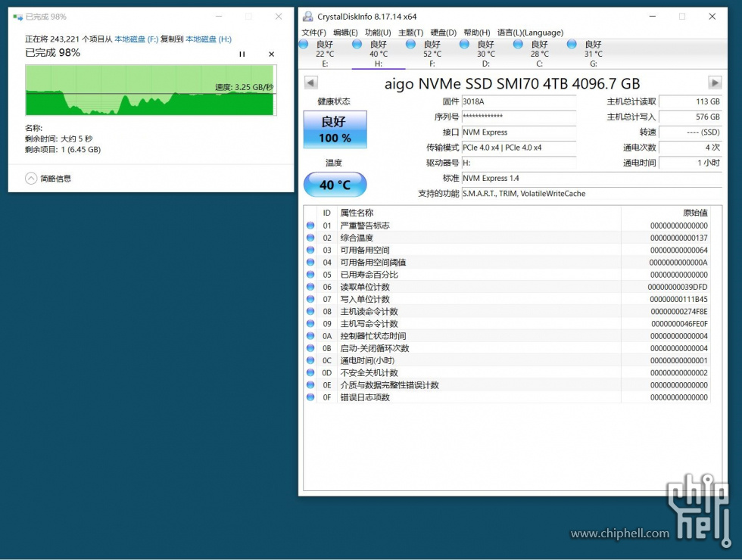Collapse details via 简略信息 chevron
The width and height of the screenshot is (742, 560).
point(31,179)
